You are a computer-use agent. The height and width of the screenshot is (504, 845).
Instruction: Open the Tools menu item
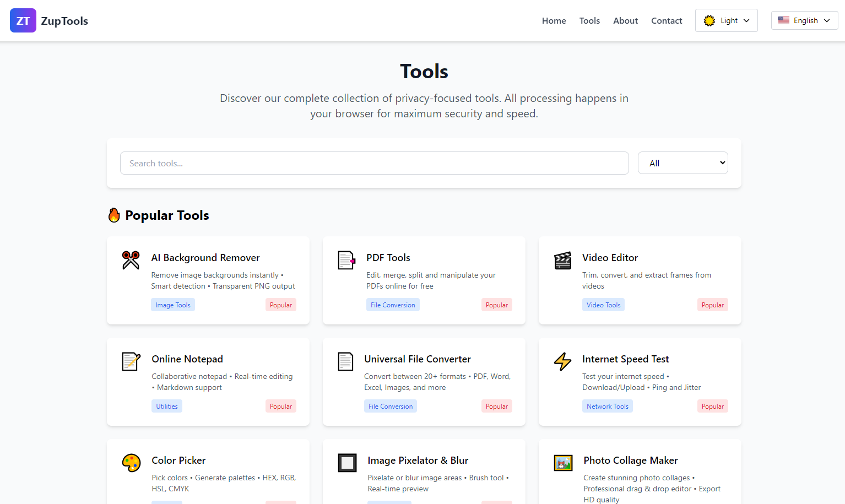(x=589, y=20)
